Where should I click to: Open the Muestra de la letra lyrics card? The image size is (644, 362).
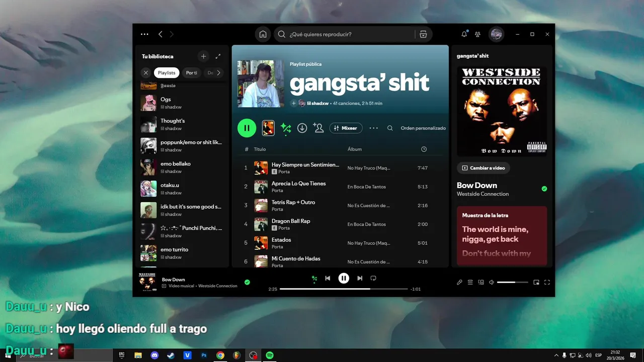502,235
